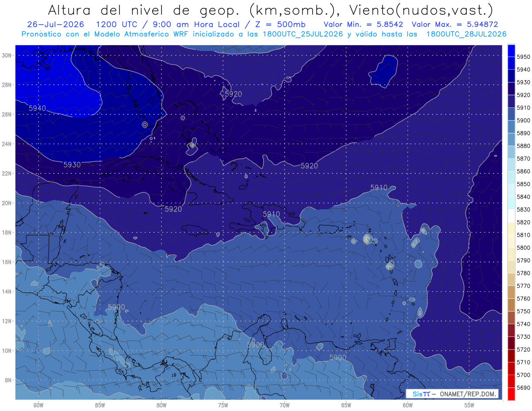
Task: Click the "Valor Min. = 5.8542" value
Action: click(363, 24)
